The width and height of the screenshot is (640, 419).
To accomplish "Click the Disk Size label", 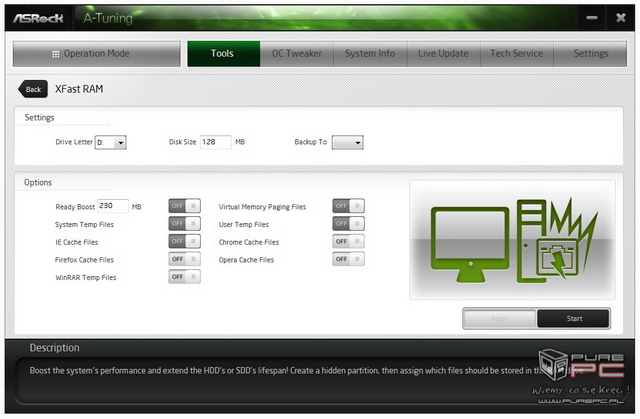I will click(182, 142).
